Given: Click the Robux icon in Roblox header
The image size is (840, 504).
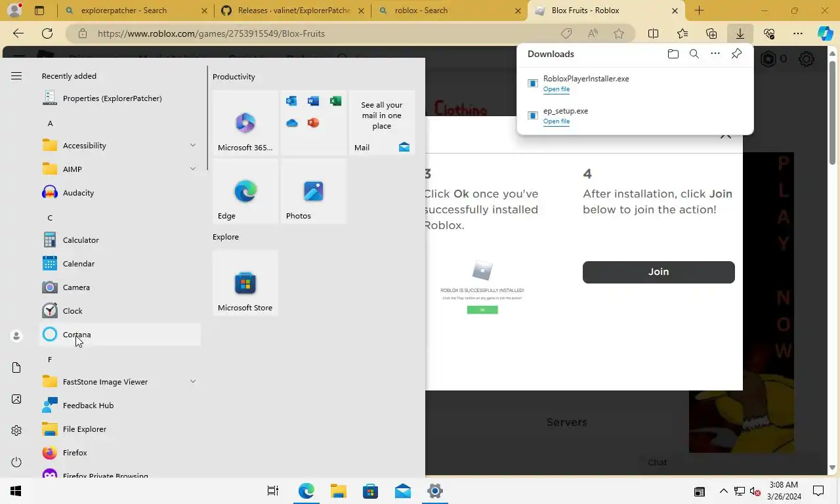Looking at the screenshot, I should click(768, 59).
